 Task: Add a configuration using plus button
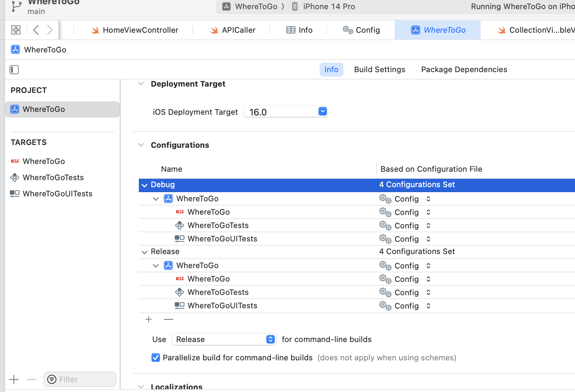click(x=149, y=319)
